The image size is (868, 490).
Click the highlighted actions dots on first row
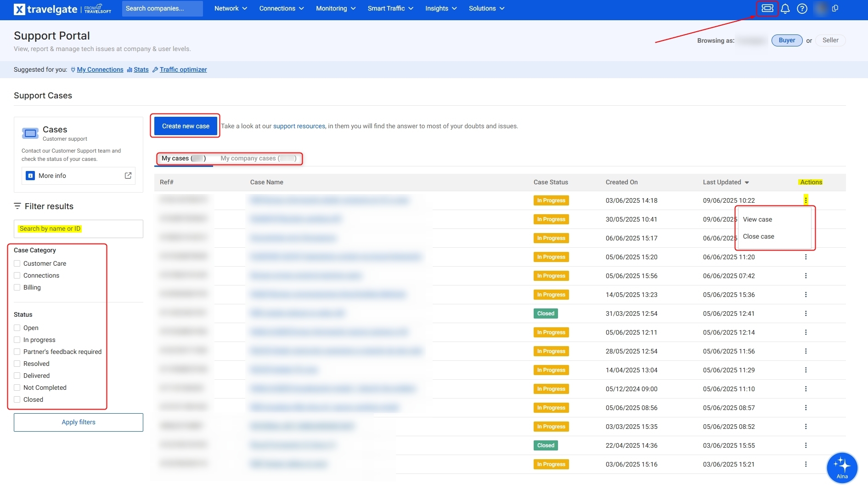click(806, 200)
